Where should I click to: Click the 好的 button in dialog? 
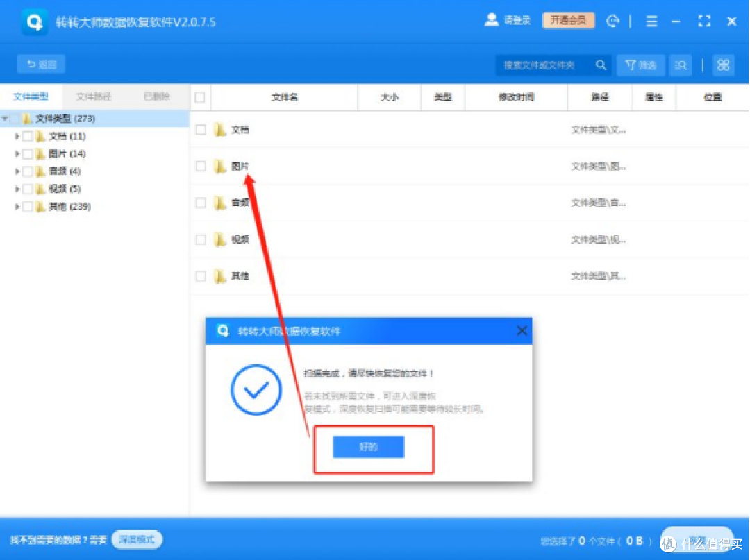tap(368, 447)
